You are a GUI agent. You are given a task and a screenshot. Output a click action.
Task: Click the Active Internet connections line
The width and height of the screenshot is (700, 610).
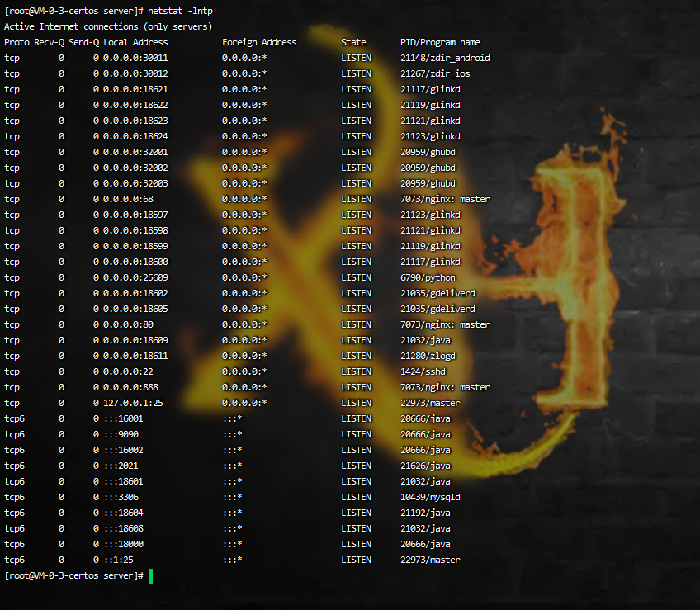click(108, 26)
